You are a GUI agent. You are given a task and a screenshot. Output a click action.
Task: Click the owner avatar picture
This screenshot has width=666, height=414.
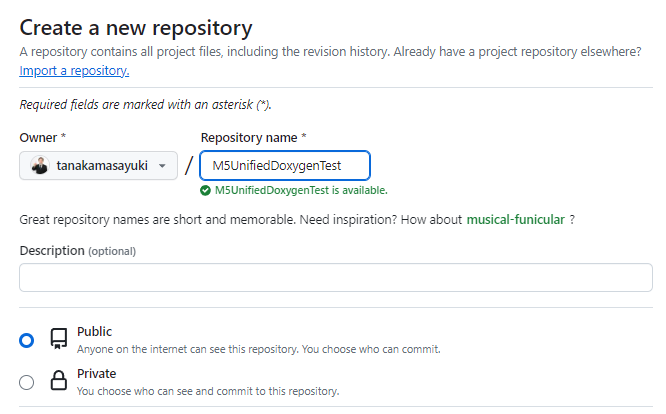40,166
